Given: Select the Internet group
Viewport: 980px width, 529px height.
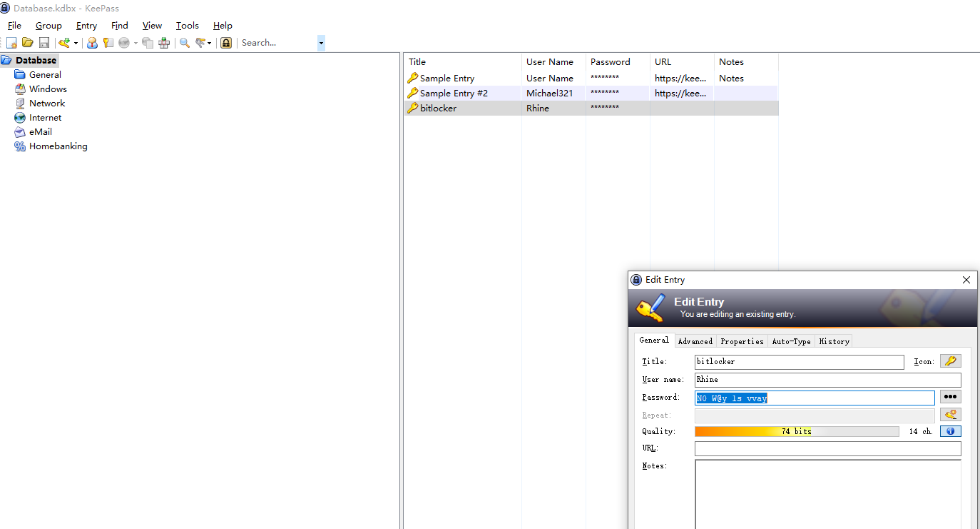Looking at the screenshot, I should pyautogui.click(x=39, y=117).
